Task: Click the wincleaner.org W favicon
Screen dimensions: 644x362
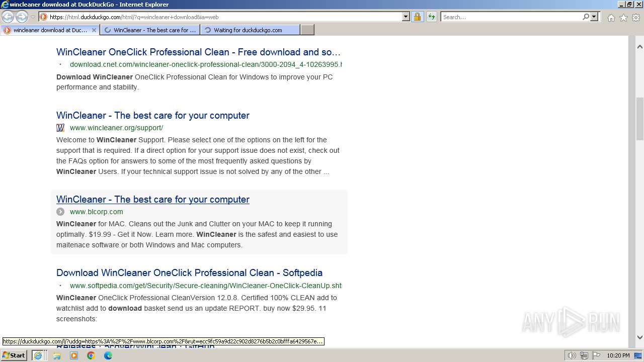Action: [x=60, y=128]
